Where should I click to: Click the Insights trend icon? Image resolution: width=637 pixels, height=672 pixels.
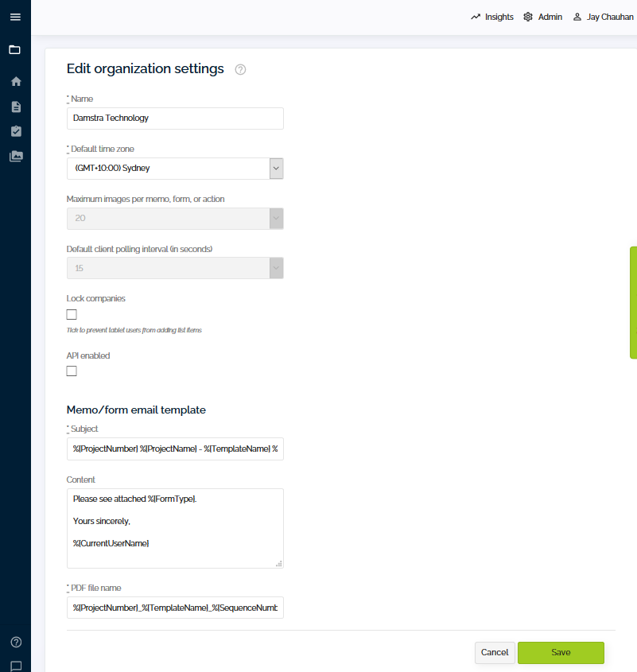tap(476, 17)
